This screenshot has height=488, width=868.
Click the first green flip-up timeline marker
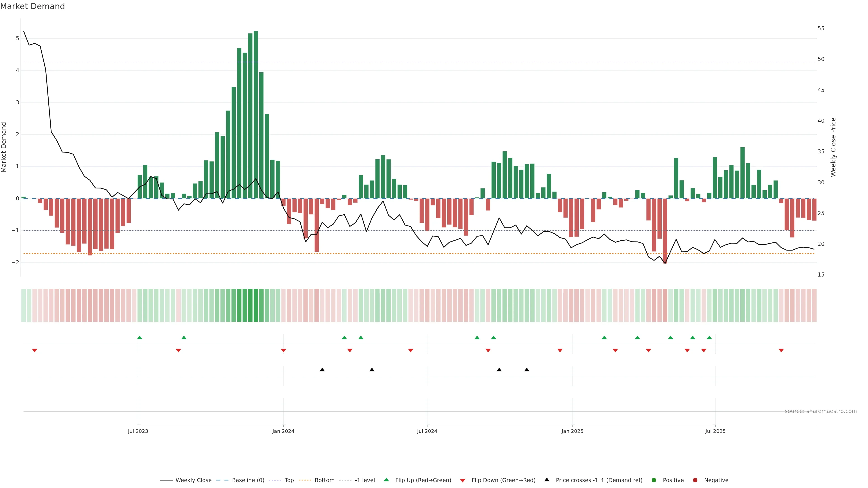coord(140,338)
